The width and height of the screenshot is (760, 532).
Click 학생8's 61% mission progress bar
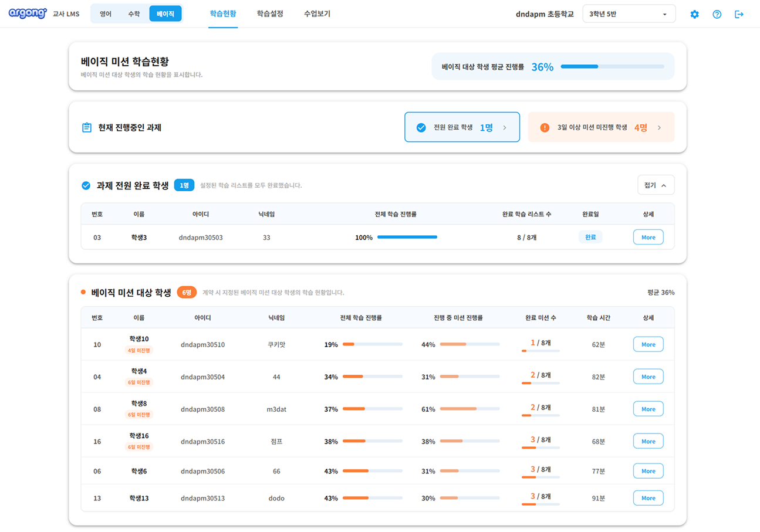click(469, 409)
